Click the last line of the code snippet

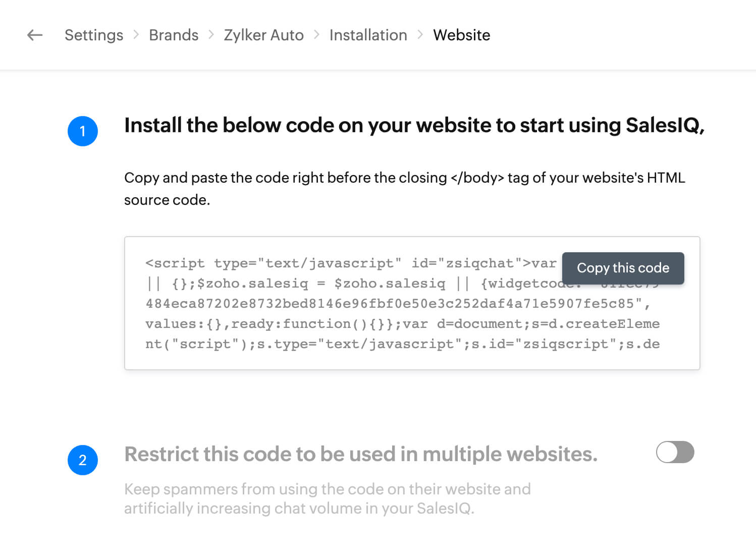402,344
